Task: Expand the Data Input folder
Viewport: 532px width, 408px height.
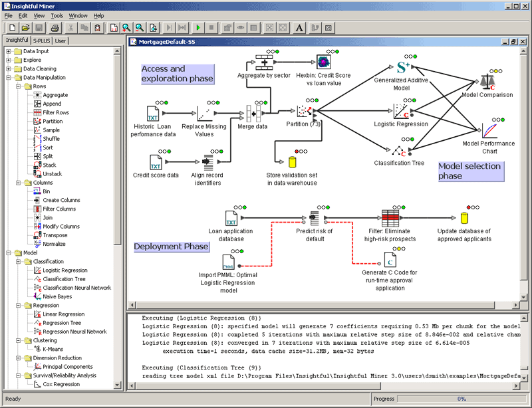Action: tap(9, 51)
